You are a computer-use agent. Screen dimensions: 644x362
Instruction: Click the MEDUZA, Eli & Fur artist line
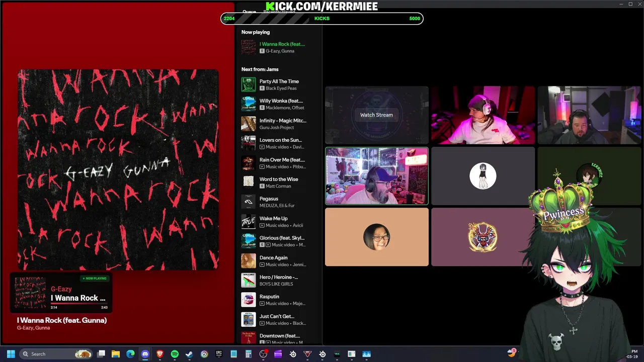point(277,206)
